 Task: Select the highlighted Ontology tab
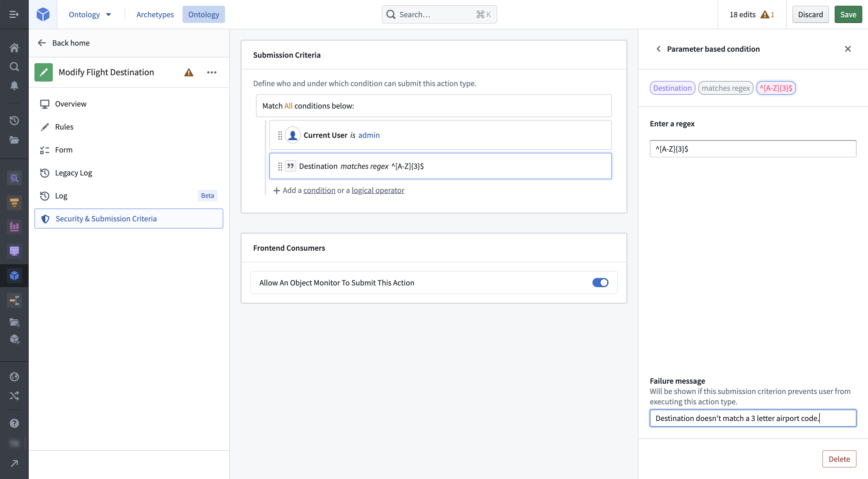204,14
